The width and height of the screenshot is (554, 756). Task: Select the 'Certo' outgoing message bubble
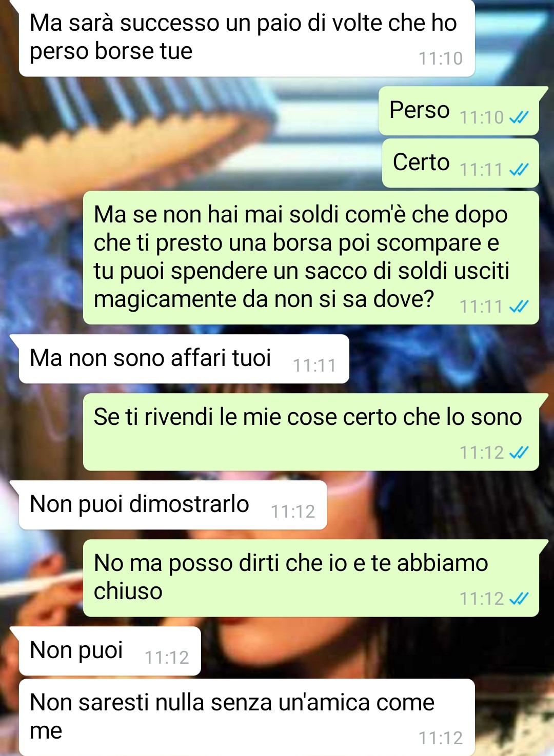click(461, 164)
